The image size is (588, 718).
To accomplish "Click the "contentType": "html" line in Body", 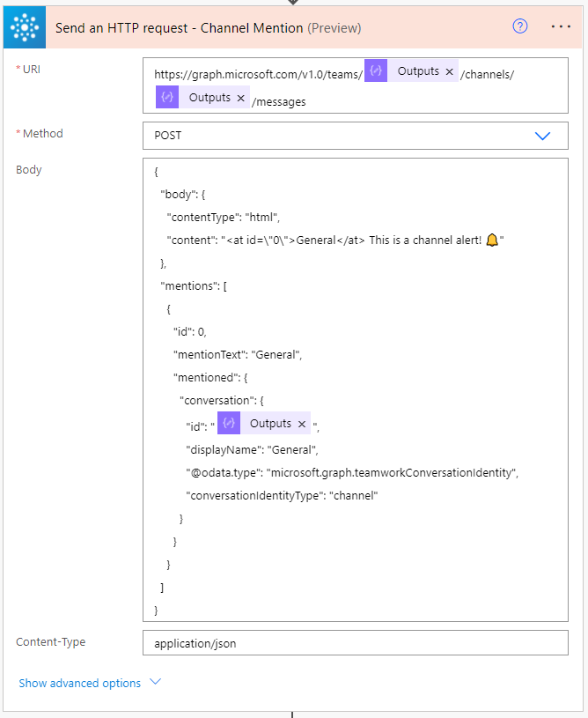I will pyautogui.click(x=224, y=218).
